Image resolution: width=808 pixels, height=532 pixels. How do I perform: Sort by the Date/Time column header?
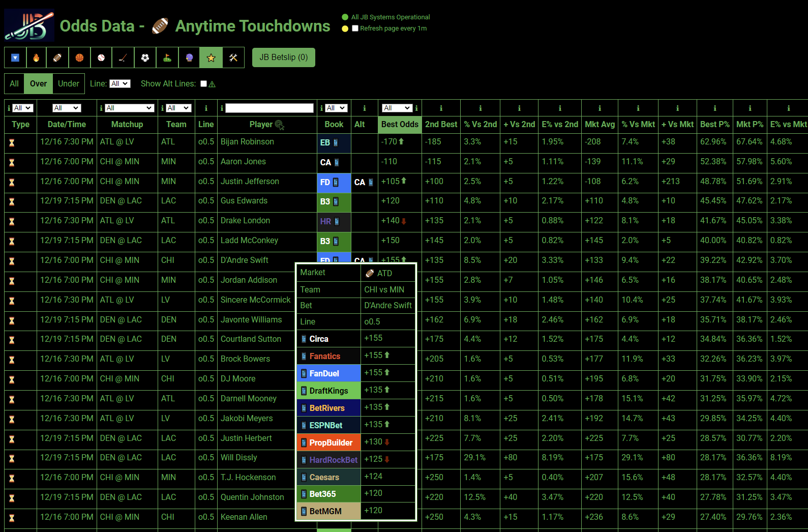(67, 125)
